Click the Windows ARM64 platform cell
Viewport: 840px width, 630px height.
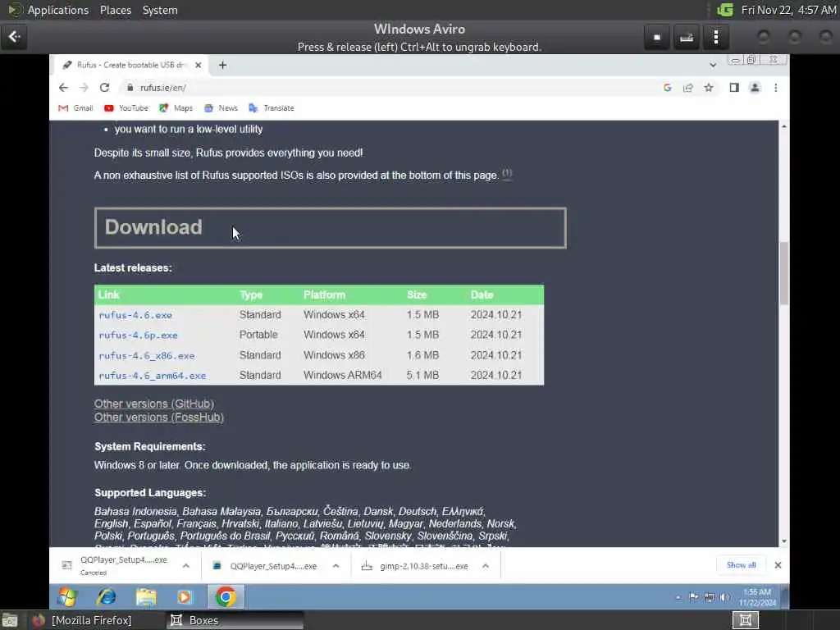click(x=342, y=375)
